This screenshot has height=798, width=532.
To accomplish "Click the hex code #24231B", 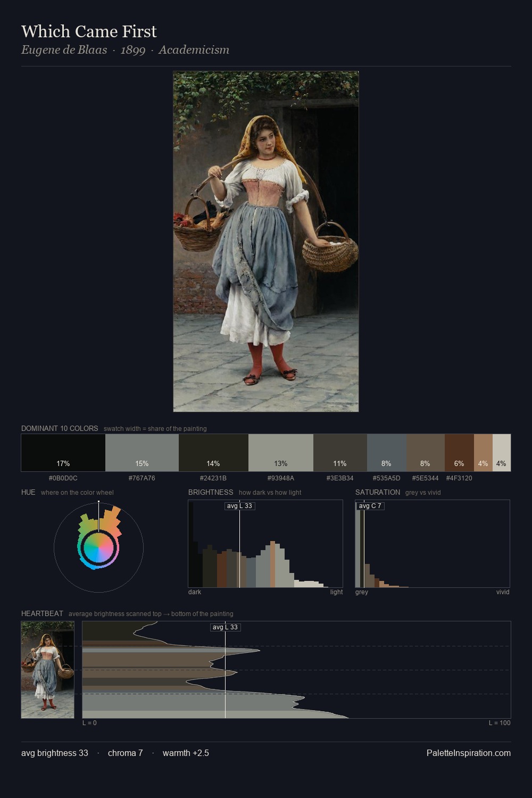I will point(213,478).
